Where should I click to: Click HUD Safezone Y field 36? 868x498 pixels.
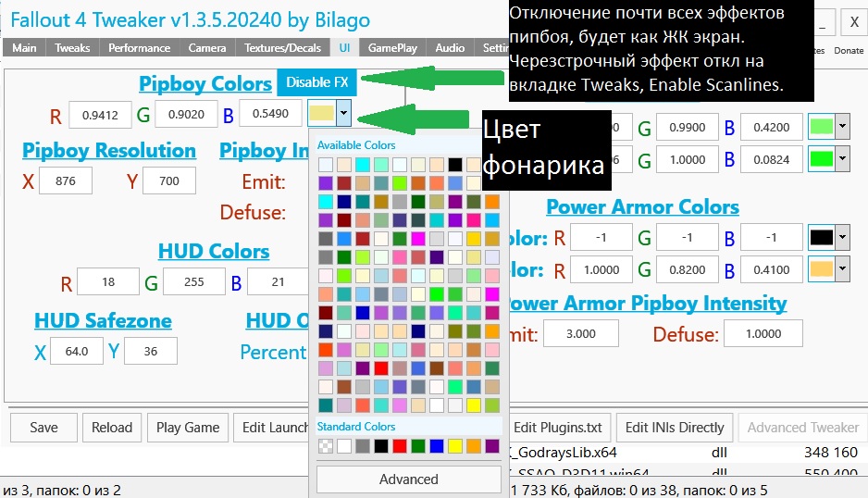[151, 351]
